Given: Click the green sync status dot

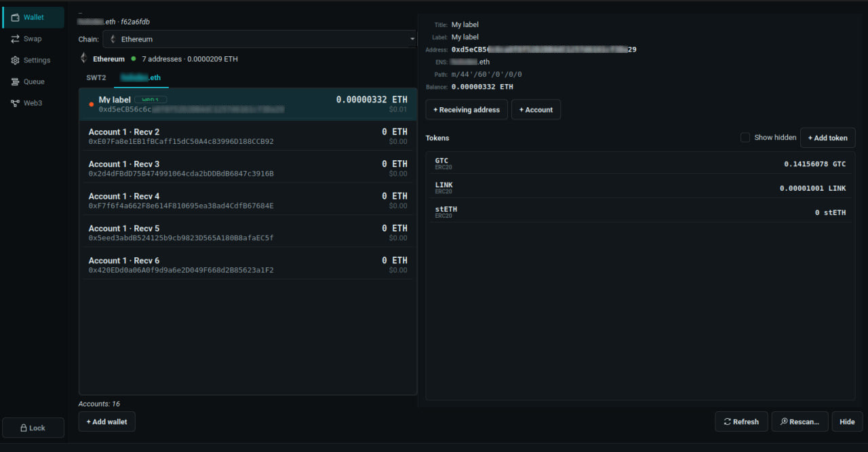Looking at the screenshot, I should (x=134, y=59).
